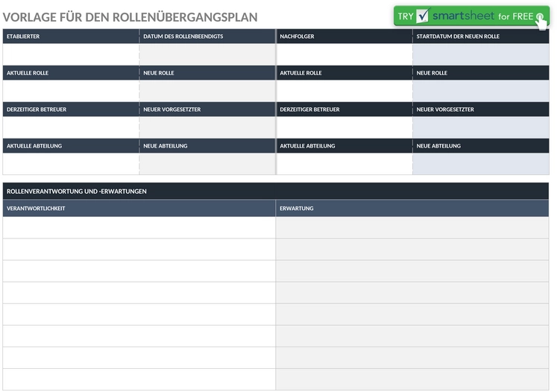Select the ETABLIERTER header cell
Viewport: 557px width, 392px height.
[x=71, y=37]
